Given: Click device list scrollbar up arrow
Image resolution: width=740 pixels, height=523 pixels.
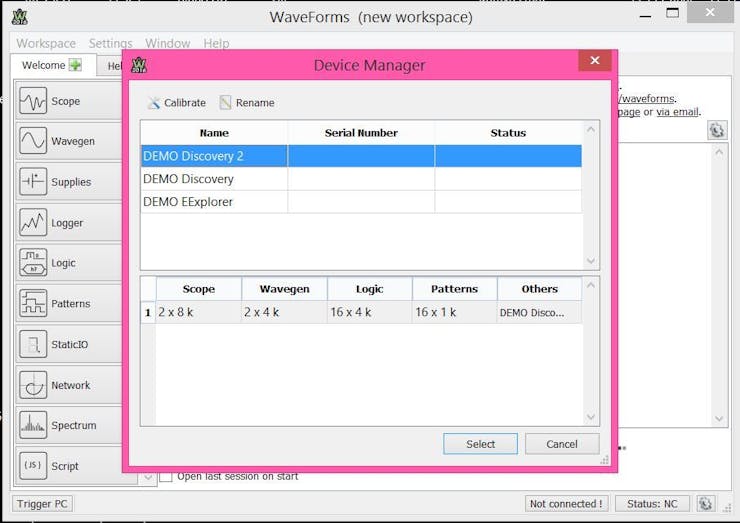Looking at the screenshot, I should click(591, 129).
